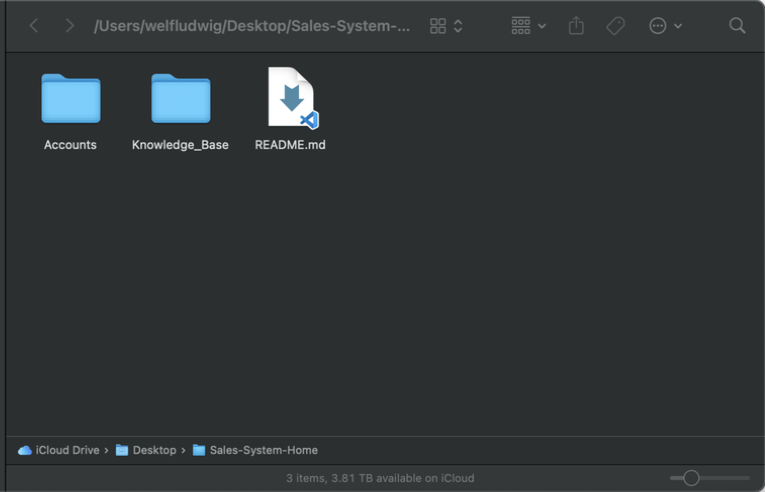Open the Accounts folder icon
The width and height of the screenshot is (765, 492).
coord(71,99)
